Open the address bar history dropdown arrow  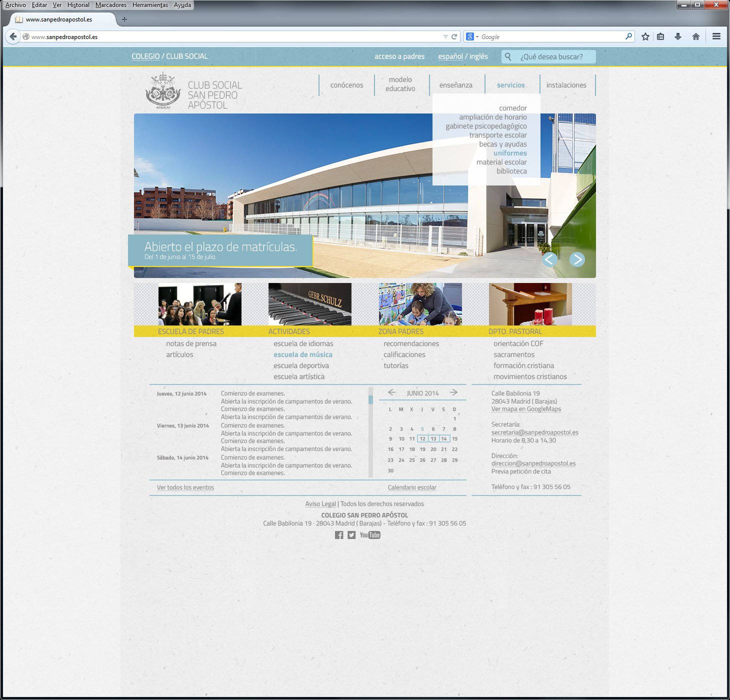coord(445,36)
